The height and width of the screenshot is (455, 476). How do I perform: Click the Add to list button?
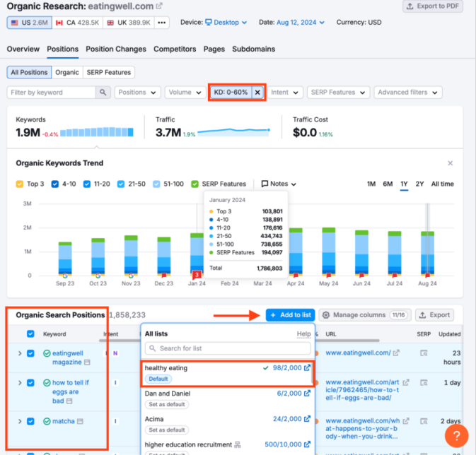pos(290,315)
